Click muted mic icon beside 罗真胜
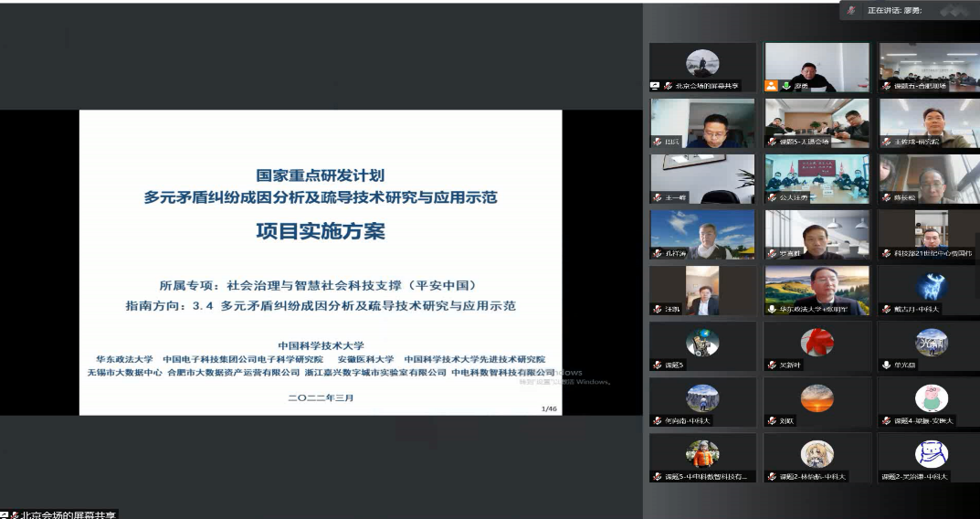This screenshot has height=519, width=980. [x=772, y=253]
